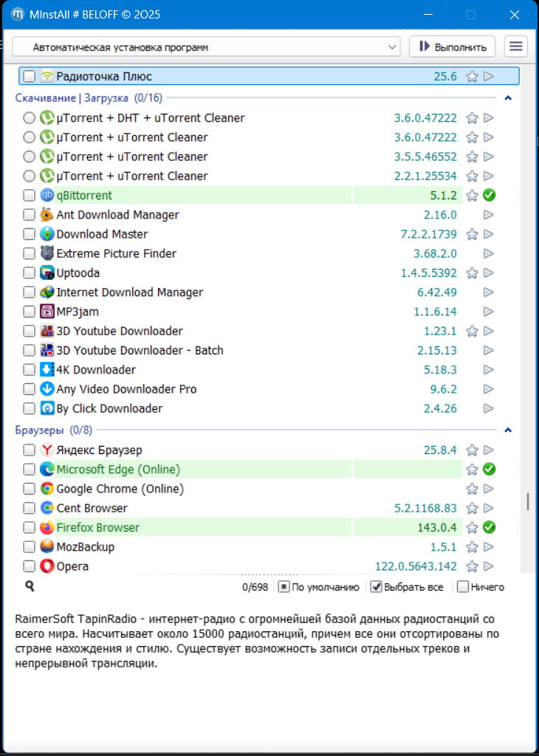Click the search magnifier icon at bottom left
The width and height of the screenshot is (539, 756).
tap(30, 586)
